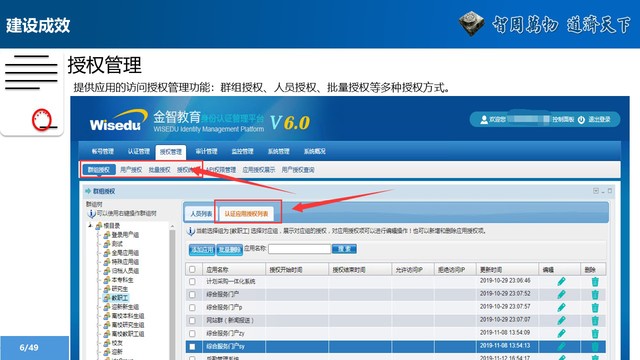Click trash delete icon for 计划采购一体化系统 row
Viewport: 640px width, 360px height.
[x=595, y=282]
